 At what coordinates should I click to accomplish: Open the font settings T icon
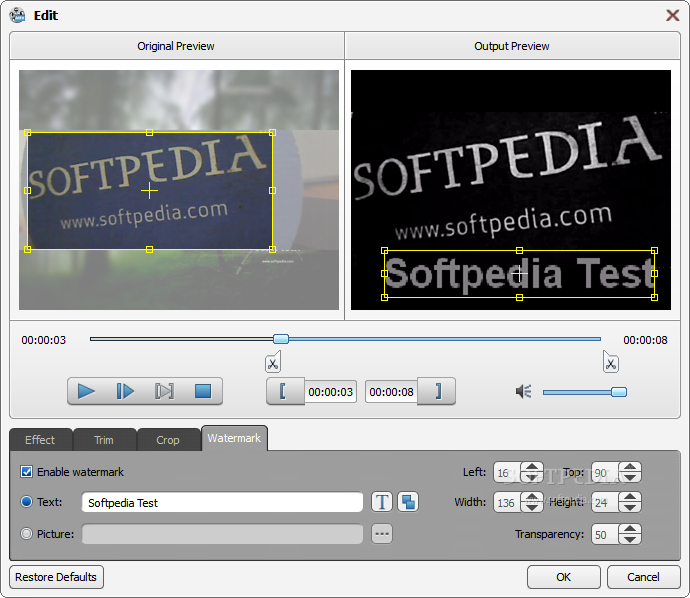coord(382,502)
